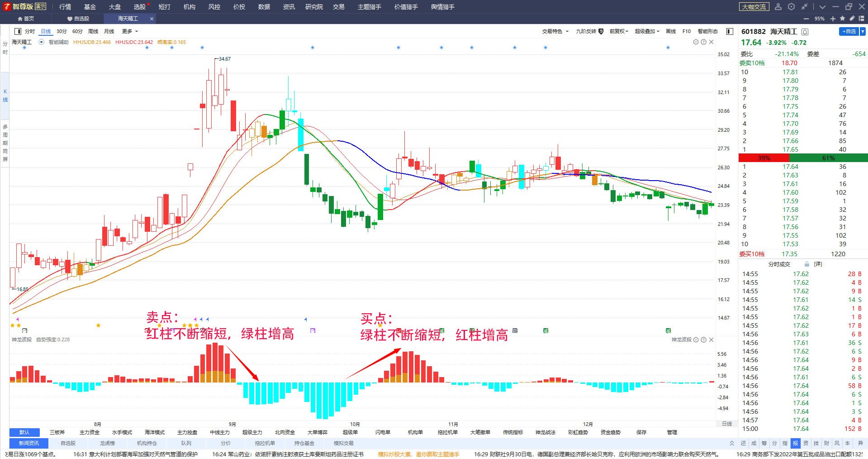The width and height of the screenshot is (868, 459).
Task: Click the bell alert icon beside 海天精工
Action: (805, 32)
